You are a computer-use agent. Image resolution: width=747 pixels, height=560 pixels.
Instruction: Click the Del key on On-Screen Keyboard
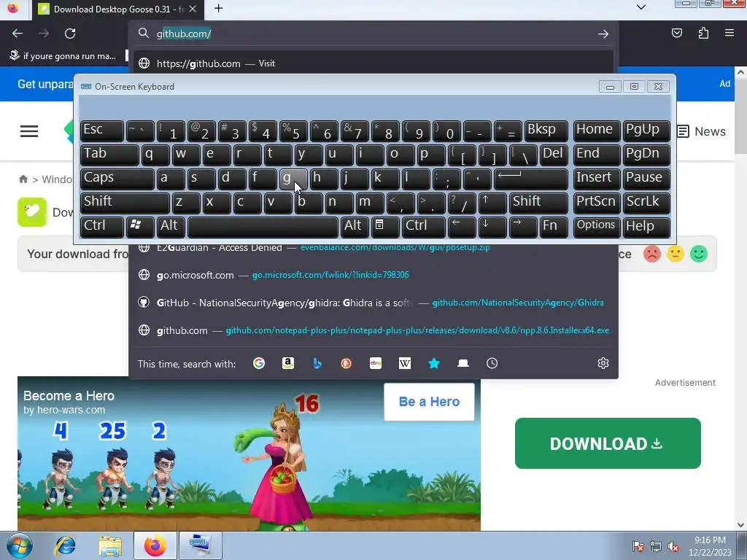tap(554, 155)
